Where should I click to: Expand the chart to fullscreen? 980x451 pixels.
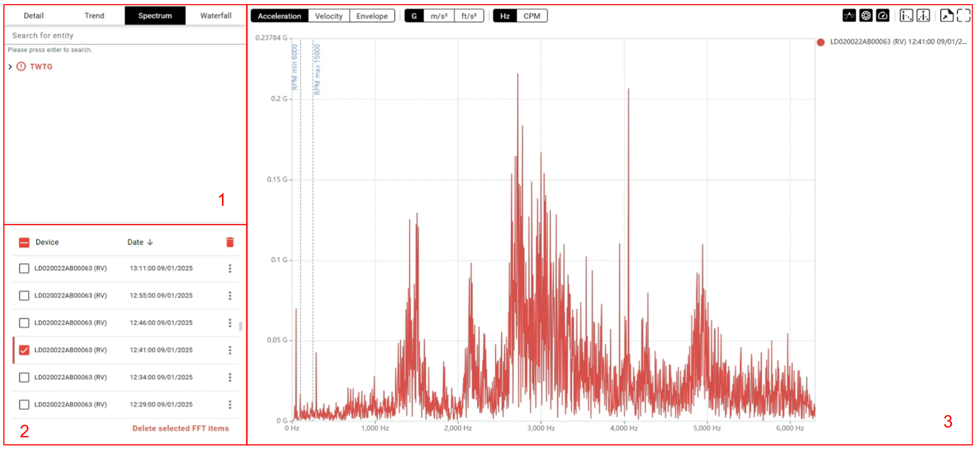tap(963, 16)
